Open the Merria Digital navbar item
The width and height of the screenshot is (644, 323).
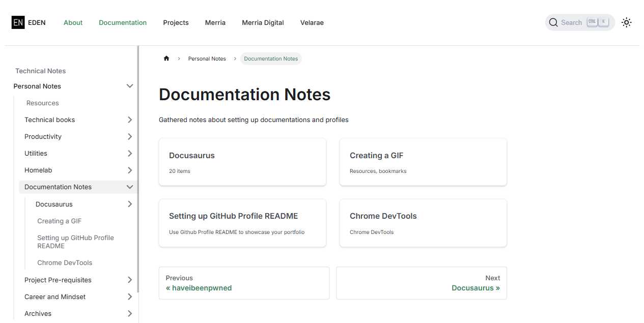point(263,22)
